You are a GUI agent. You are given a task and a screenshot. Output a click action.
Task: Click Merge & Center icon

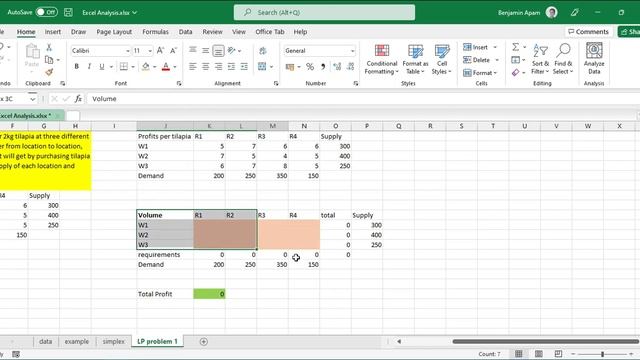pyautogui.click(x=262, y=66)
